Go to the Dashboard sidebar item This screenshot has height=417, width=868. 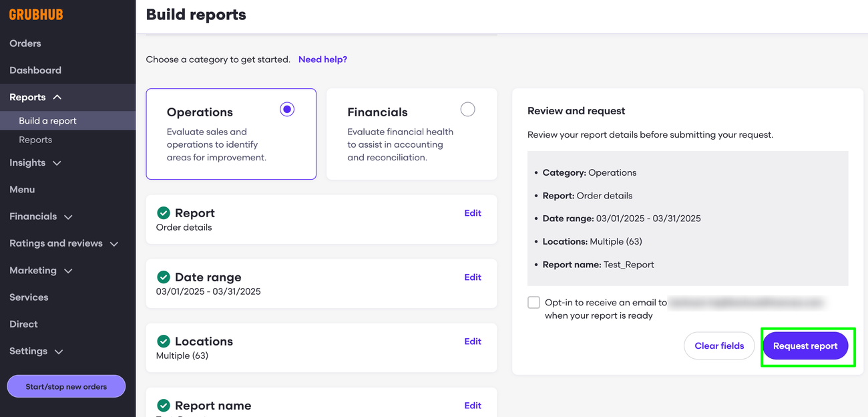35,70
